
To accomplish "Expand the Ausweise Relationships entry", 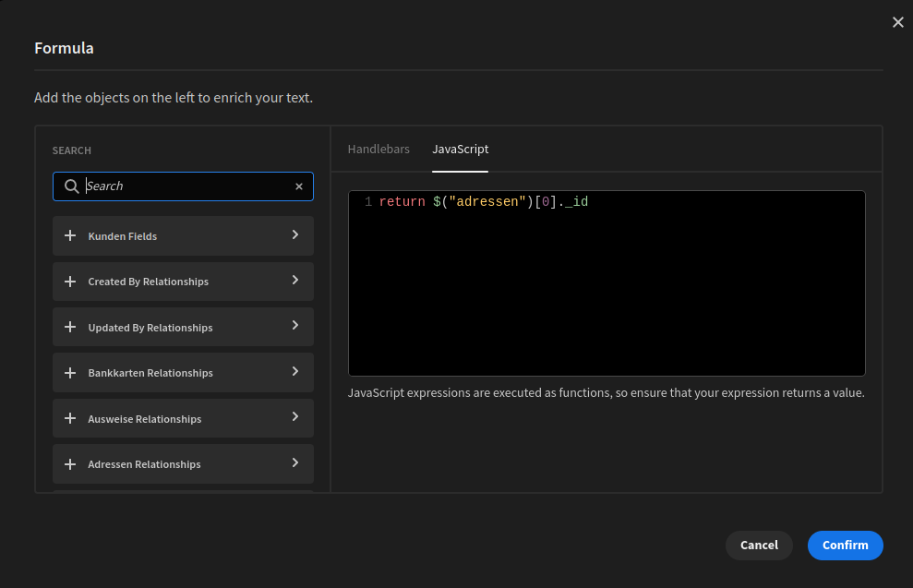I will (x=295, y=418).
